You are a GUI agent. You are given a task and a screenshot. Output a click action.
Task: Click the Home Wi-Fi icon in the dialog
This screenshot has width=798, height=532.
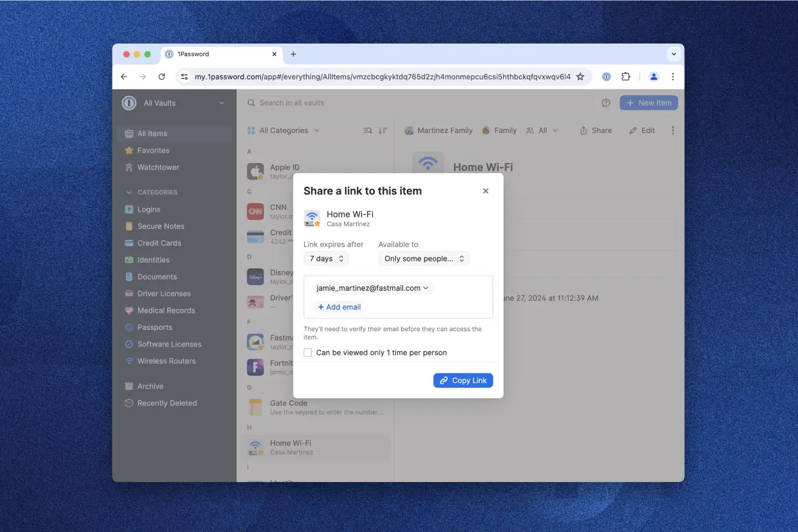(312, 219)
